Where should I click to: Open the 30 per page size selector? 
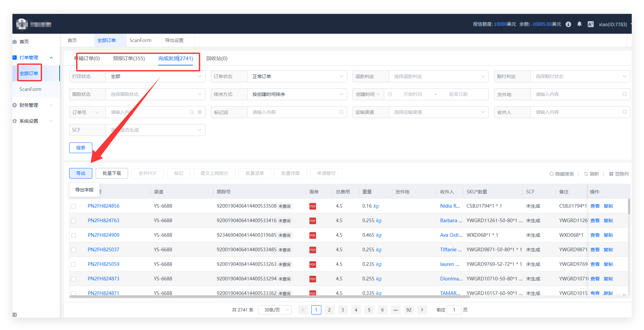275,310
